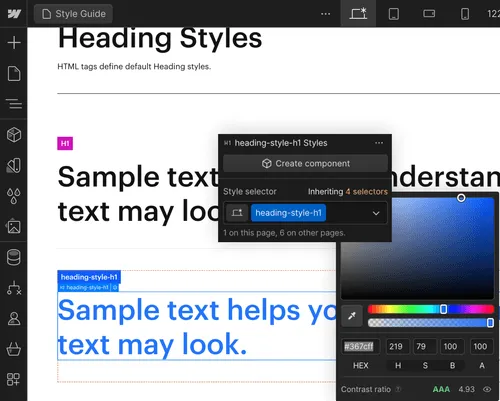
Task: Open the top bar more options ellipsis
Action: tap(325, 14)
